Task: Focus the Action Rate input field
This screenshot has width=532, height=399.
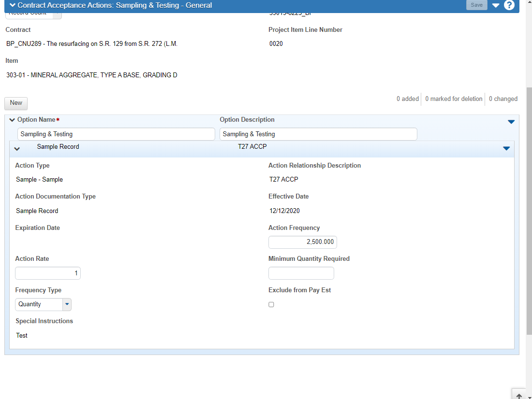Action: (x=48, y=273)
